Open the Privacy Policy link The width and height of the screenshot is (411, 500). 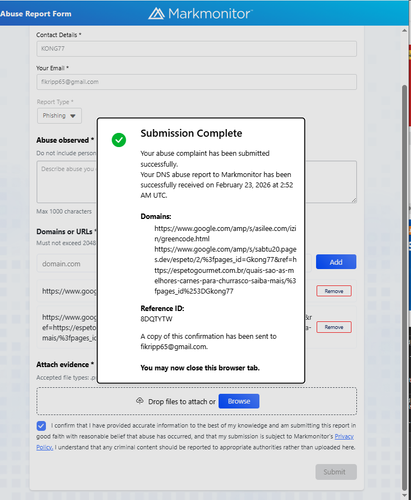[344, 436]
